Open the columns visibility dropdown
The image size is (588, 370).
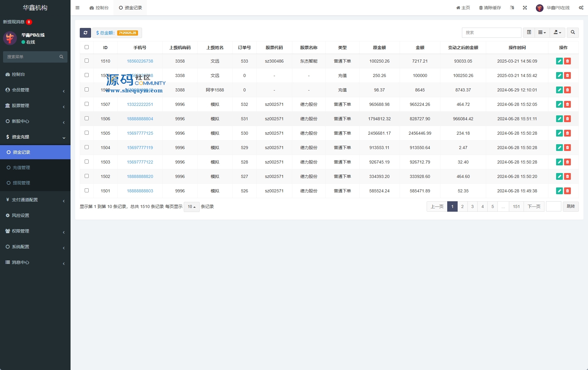(542, 33)
